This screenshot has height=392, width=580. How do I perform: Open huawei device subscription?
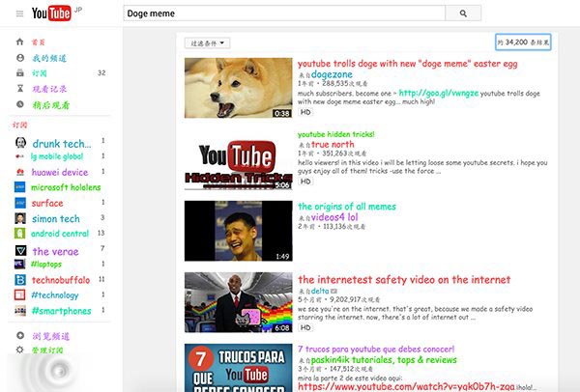[x=60, y=172]
